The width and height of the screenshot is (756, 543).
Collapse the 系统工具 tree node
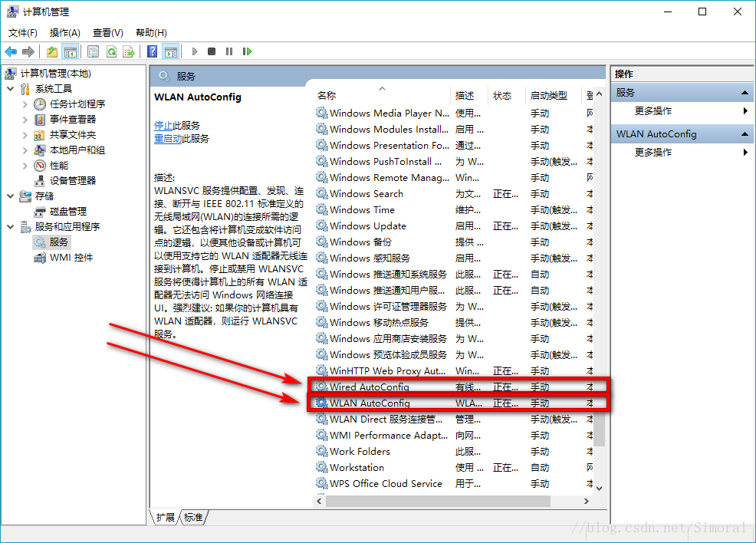(x=11, y=89)
